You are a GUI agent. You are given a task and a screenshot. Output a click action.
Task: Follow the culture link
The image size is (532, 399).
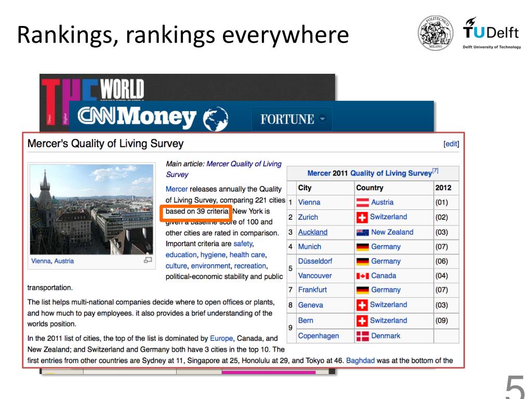click(x=176, y=265)
